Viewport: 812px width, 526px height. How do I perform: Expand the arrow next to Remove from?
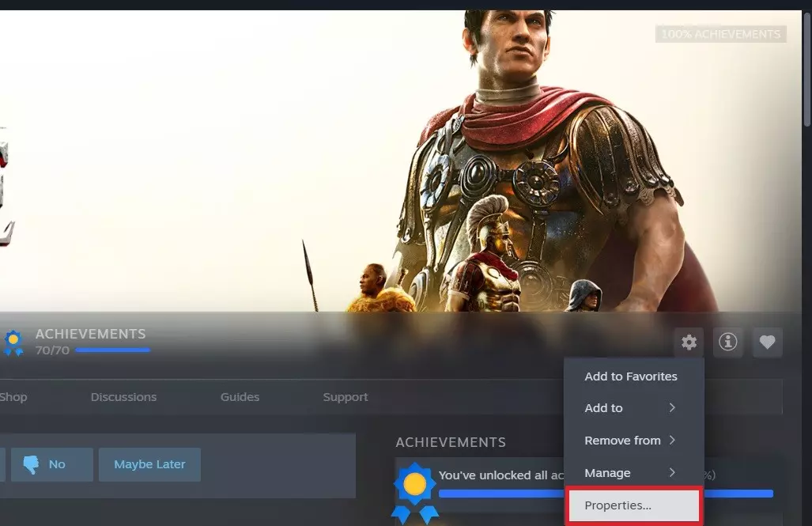coord(672,441)
